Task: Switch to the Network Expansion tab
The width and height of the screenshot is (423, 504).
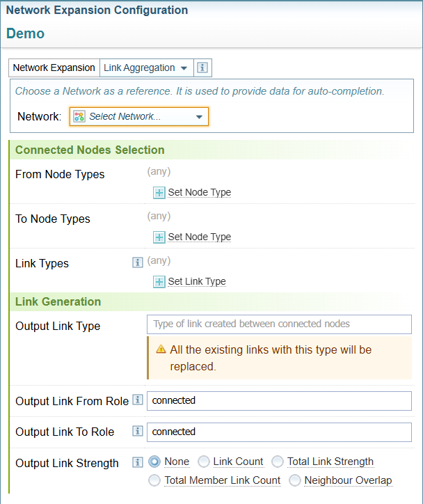Action: pyautogui.click(x=54, y=68)
